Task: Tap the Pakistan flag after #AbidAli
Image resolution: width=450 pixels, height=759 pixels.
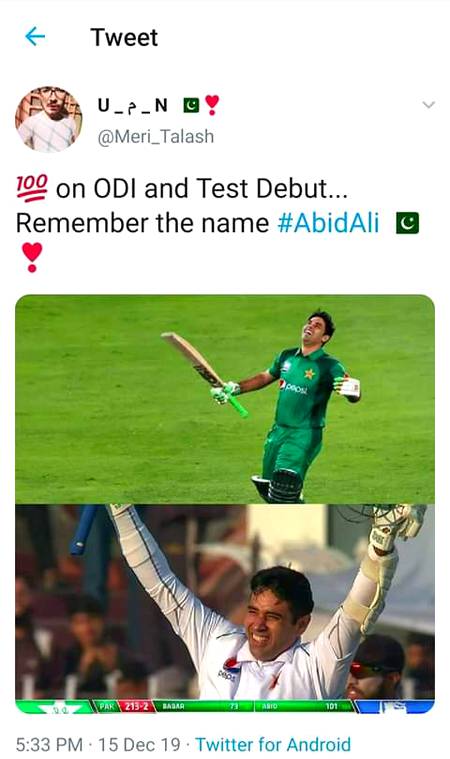Action: coord(407,223)
